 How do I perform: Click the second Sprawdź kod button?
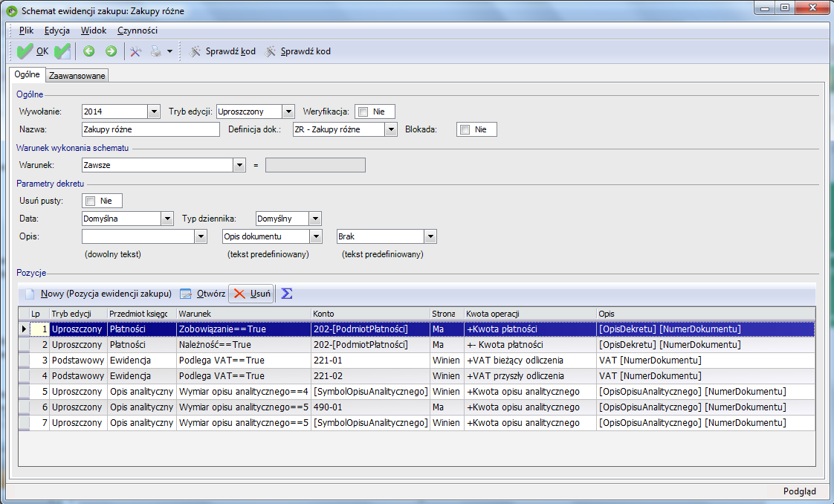pos(298,51)
